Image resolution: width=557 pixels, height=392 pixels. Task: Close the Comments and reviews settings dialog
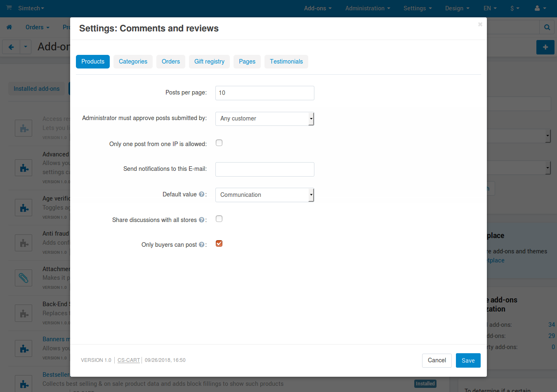click(x=480, y=24)
